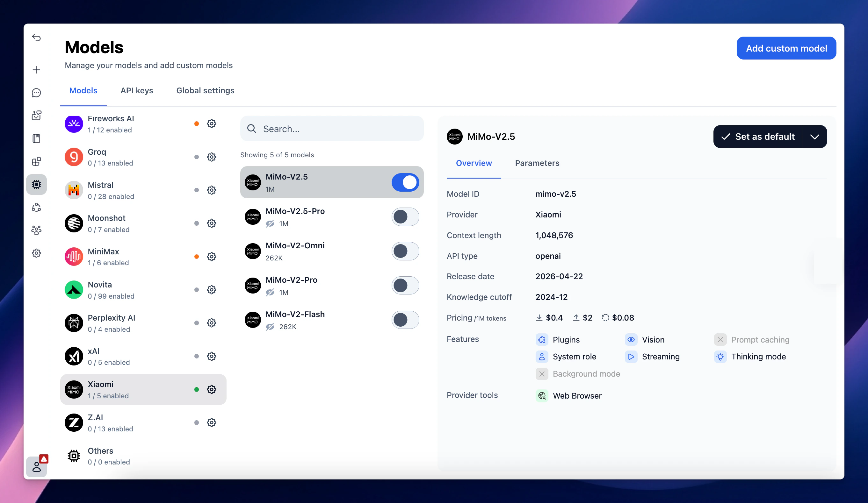Open Perplexity AI provider settings gear
The image size is (868, 503).
click(212, 323)
